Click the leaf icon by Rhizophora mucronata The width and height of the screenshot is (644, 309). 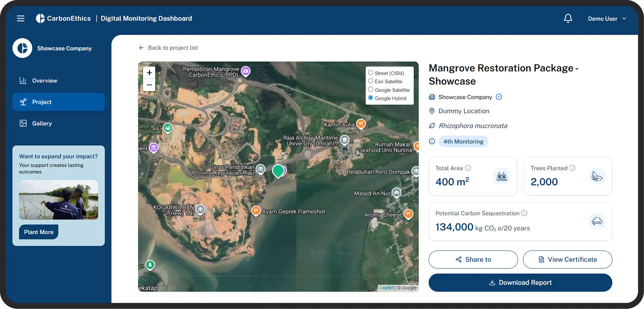tap(432, 125)
